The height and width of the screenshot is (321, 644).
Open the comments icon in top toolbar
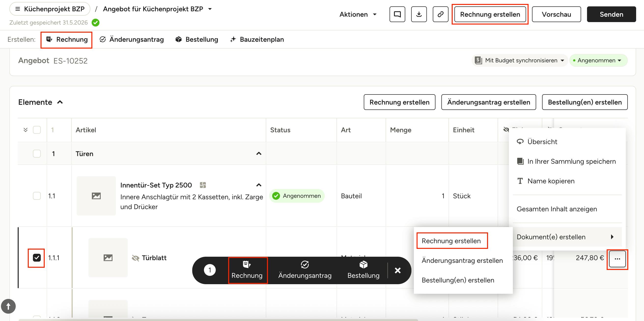(397, 14)
